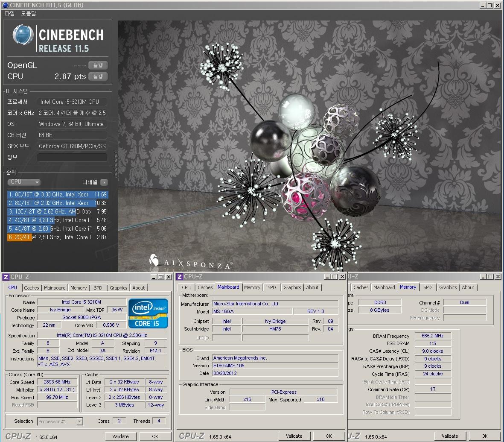This screenshot has height=442, width=504.
Task: Switch to Mainboard tab in left CPU-Z
Action: pos(55,288)
